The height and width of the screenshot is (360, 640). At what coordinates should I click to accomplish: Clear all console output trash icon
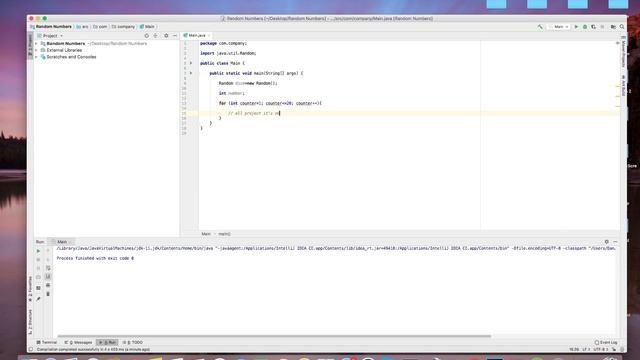click(x=48, y=294)
